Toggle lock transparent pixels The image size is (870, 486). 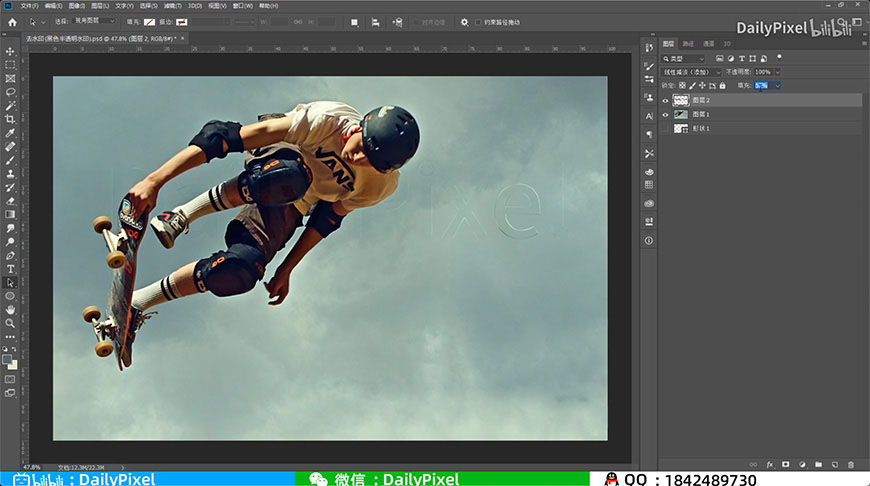pyautogui.click(x=682, y=85)
